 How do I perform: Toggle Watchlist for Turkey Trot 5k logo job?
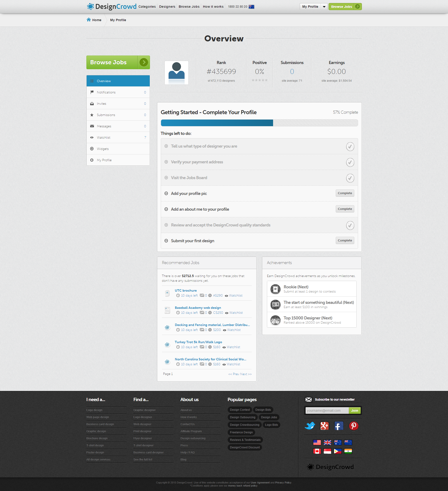[x=233, y=347]
